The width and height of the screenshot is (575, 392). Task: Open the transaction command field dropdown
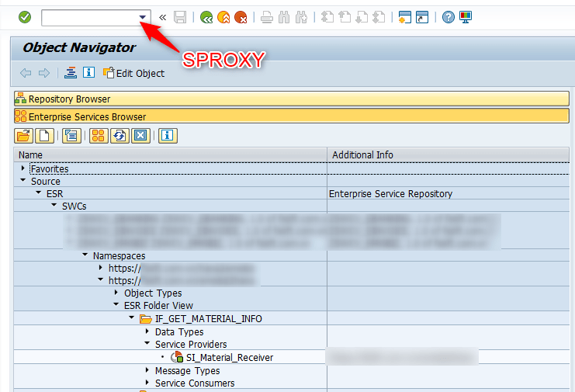tap(142, 16)
